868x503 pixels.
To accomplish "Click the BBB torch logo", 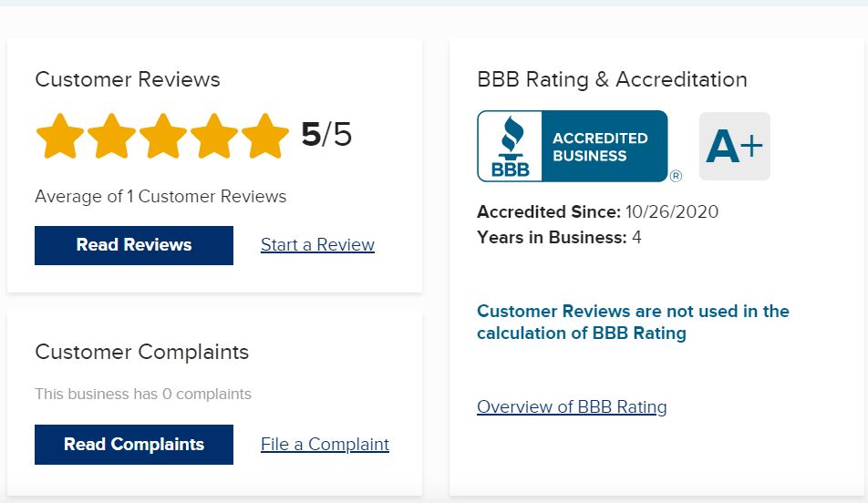I will pyautogui.click(x=511, y=146).
